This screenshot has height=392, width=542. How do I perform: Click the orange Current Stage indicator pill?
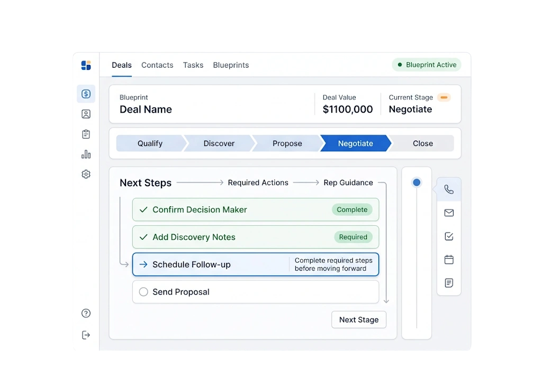click(444, 97)
